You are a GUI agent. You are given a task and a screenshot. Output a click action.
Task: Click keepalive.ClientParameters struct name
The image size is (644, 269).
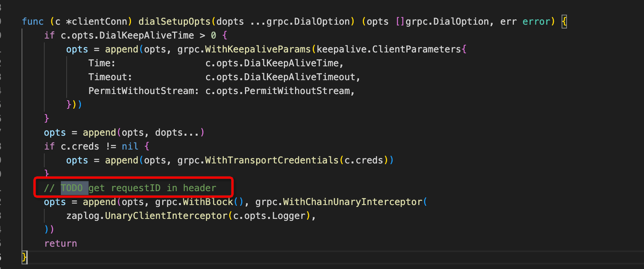(x=389, y=49)
